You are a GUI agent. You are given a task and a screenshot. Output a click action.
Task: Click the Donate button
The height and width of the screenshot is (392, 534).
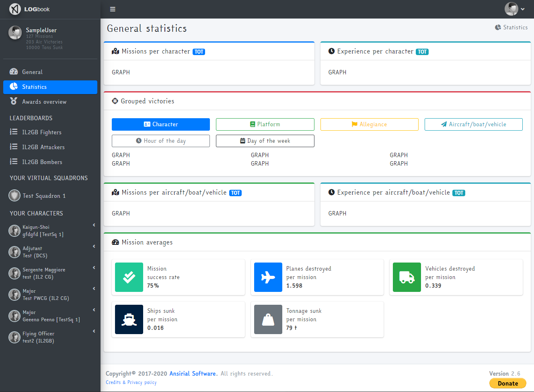pos(507,384)
